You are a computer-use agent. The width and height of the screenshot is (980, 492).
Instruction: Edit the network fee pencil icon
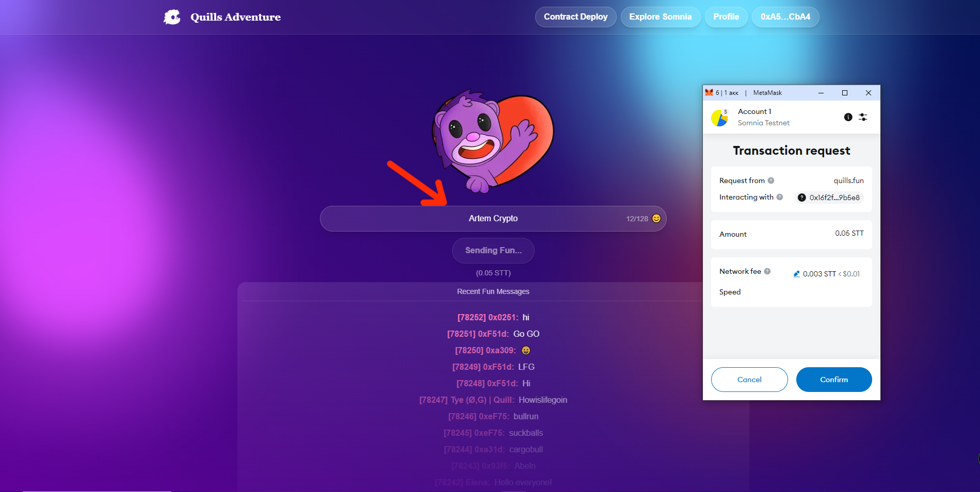point(797,274)
